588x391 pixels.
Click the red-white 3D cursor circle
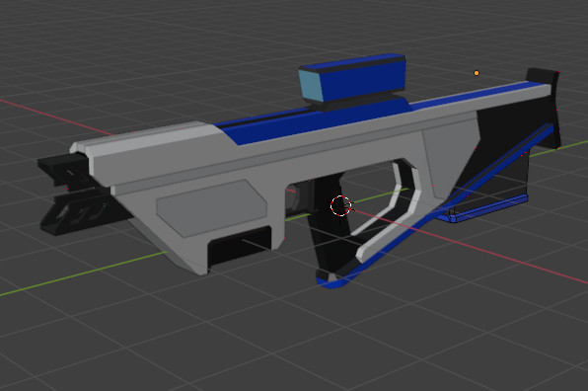pyautogui.click(x=341, y=205)
